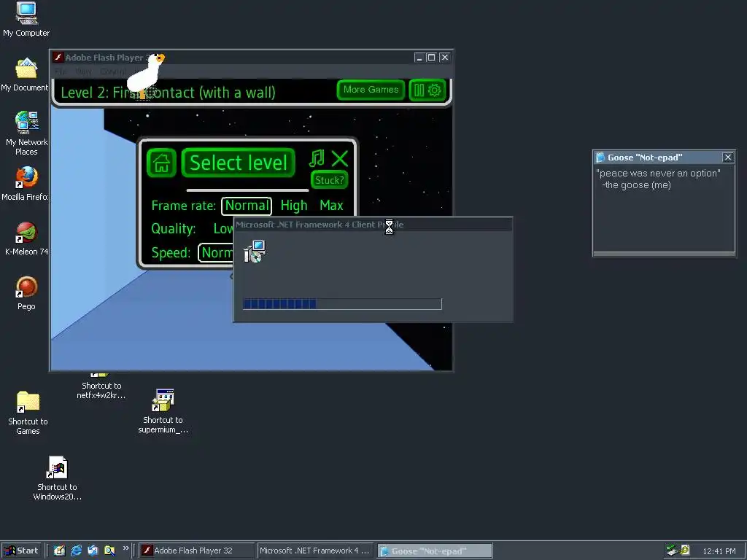Click the scroll bar under select level

coord(247,190)
